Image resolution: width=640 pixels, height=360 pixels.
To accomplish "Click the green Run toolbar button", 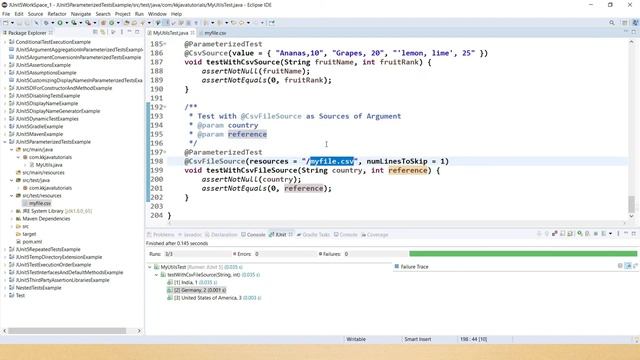I will pos(60,23).
